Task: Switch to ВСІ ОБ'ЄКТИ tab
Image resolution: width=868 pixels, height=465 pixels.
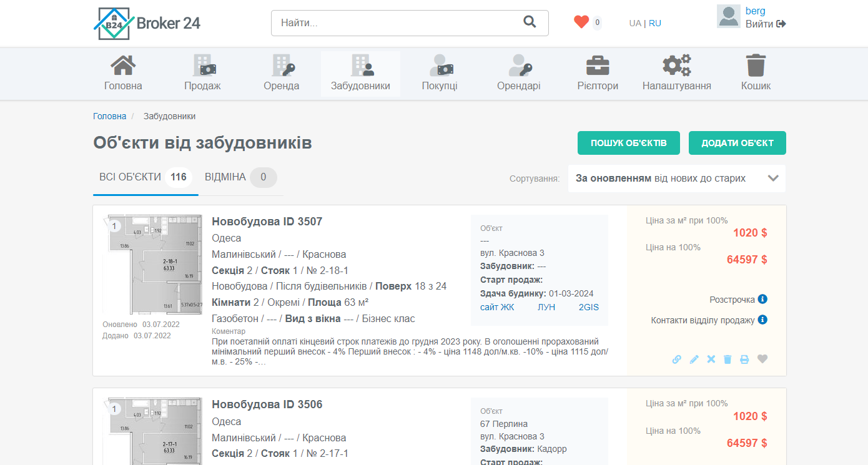Action: [145, 177]
